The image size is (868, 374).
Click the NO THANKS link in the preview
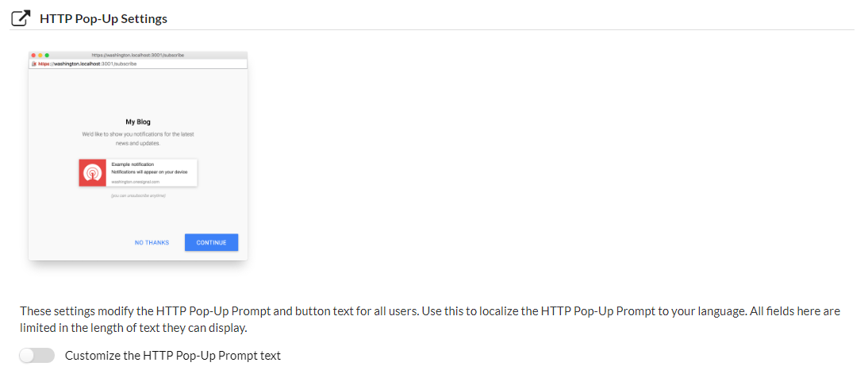coord(152,243)
